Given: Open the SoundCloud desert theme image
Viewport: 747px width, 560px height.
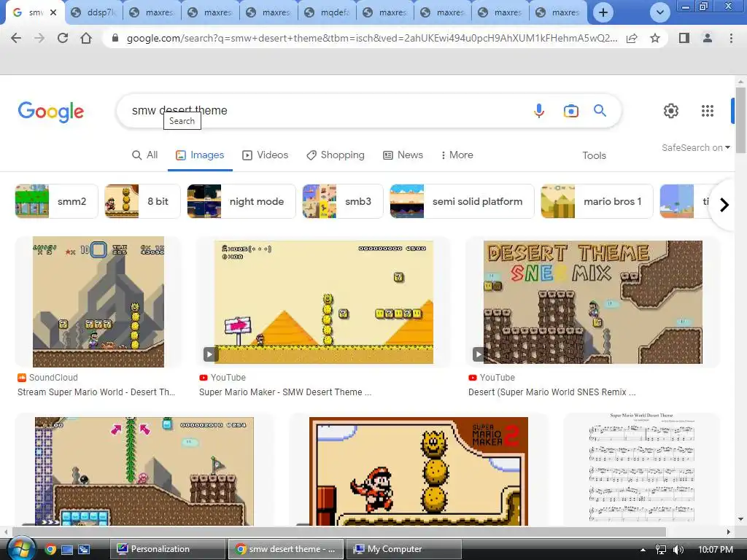Looking at the screenshot, I should coord(98,302).
